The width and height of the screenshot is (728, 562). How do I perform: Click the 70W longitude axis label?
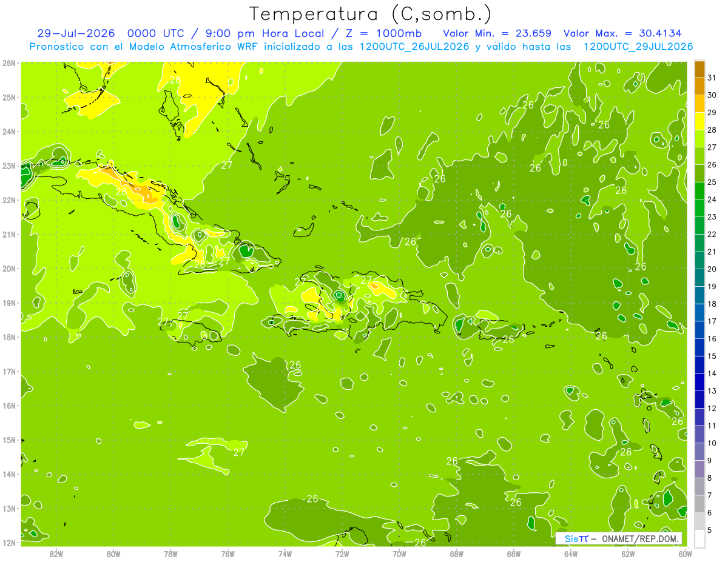[x=399, y=554]
